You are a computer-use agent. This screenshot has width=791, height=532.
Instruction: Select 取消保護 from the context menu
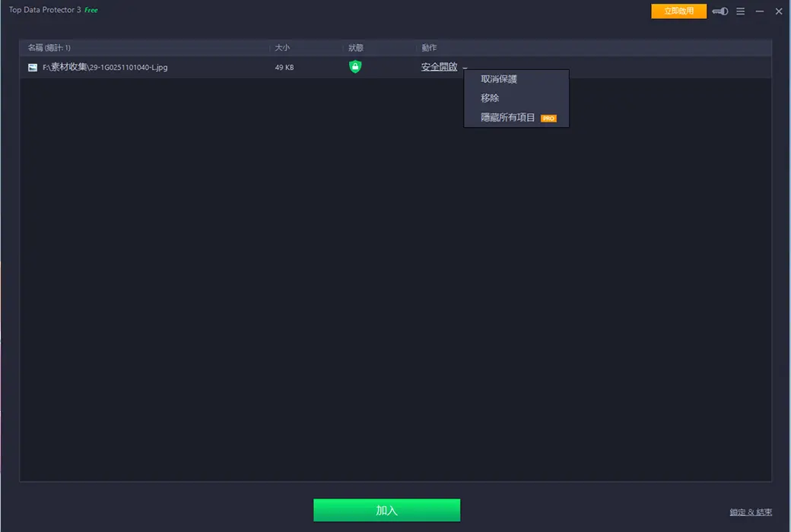[516, 79]
